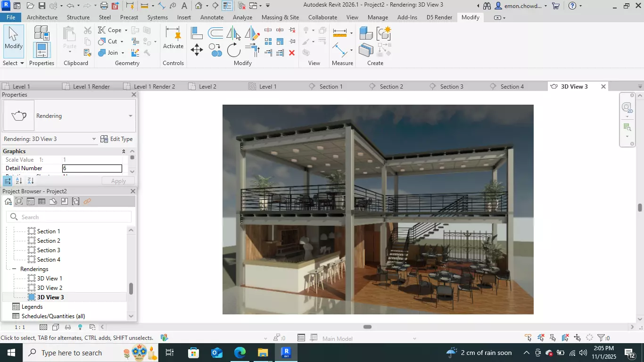Viewport: 644px width, 362px height.
Task: Click the red Delete icon
Action: 292,53
